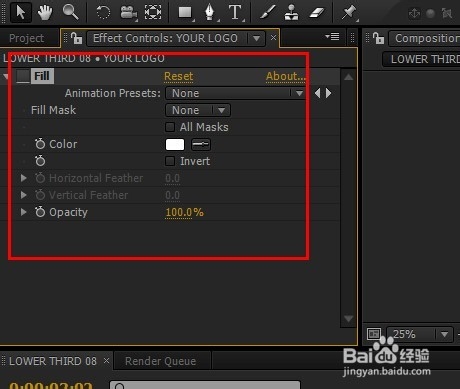Select the Type text tool
The width and height of the screenshot is (460, 389).
pyautogui.click(x=235, y=13)
